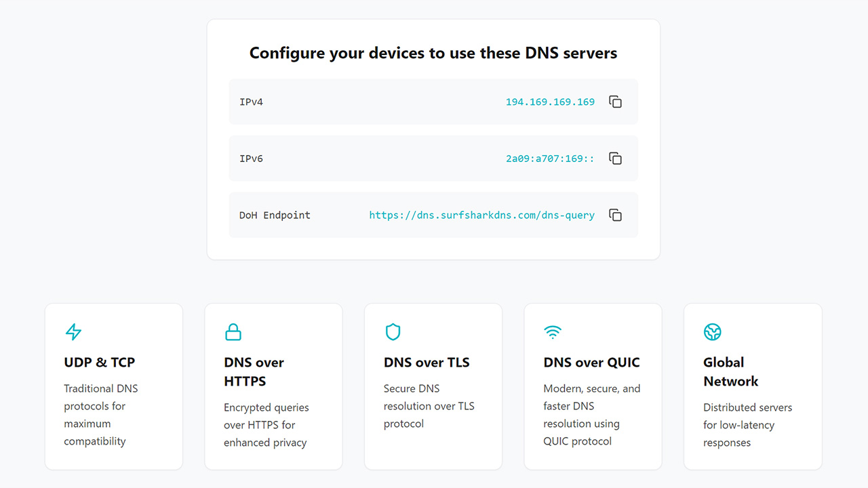
Task: Click the DNS over QUIC wifi icon
Action: tap(553, 332)
